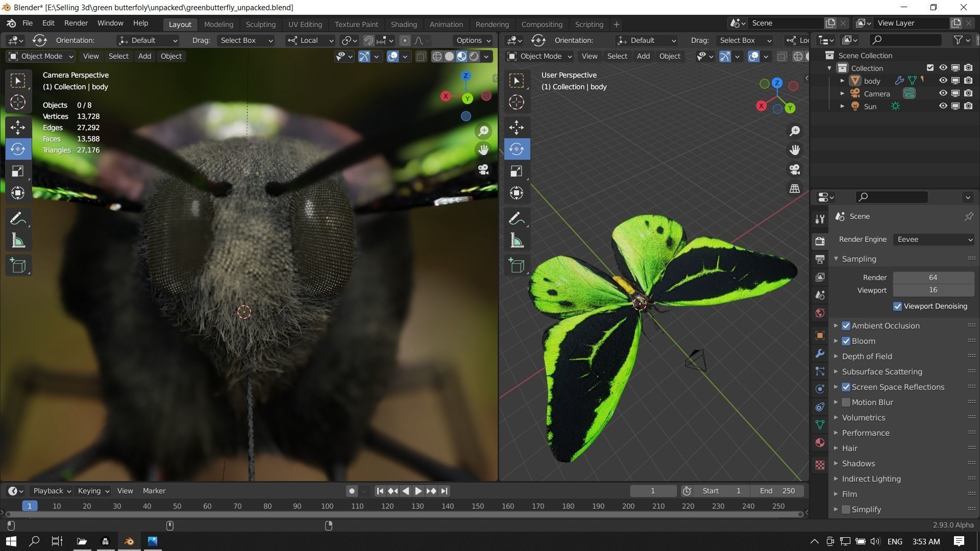The height and width of the screenshot is (551, 980).
Task: Open the World properties tab
Action: 820,313
